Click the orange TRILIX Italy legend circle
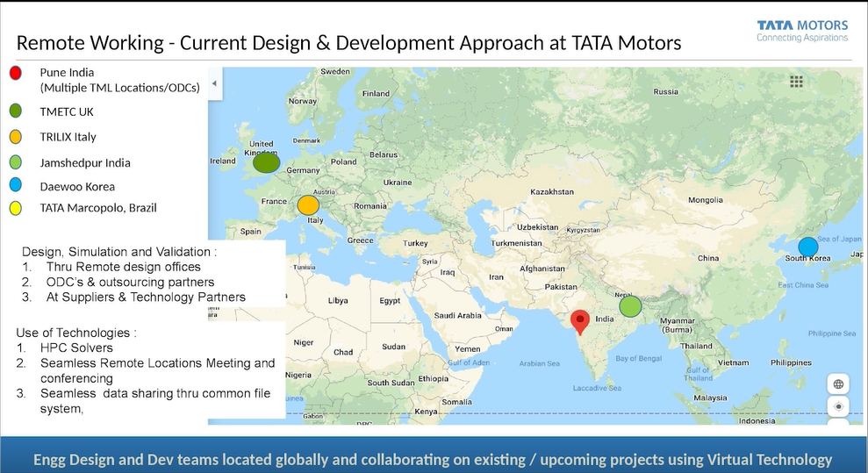868x473 pixels. [x=16, y=137]
